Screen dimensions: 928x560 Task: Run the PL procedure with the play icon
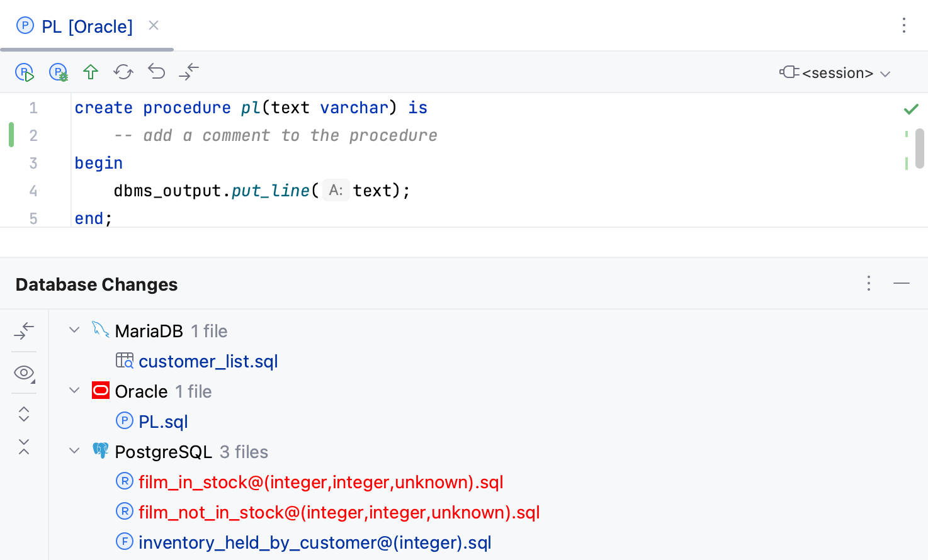click(25, 72)
